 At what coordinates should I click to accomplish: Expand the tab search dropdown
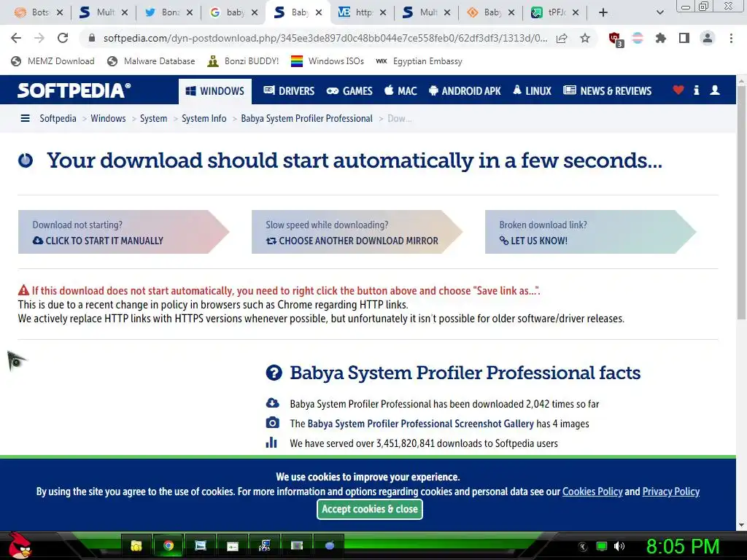659,12
